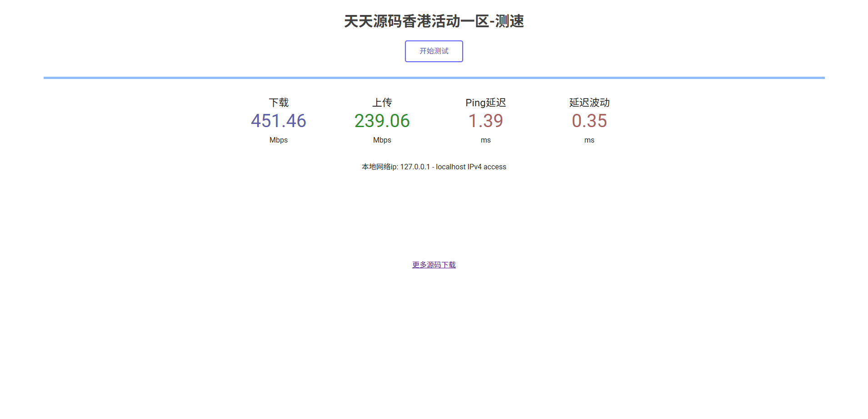Click the Mbps unit under the download value
Screen dimensions: 868x419
tap(278, 140)
